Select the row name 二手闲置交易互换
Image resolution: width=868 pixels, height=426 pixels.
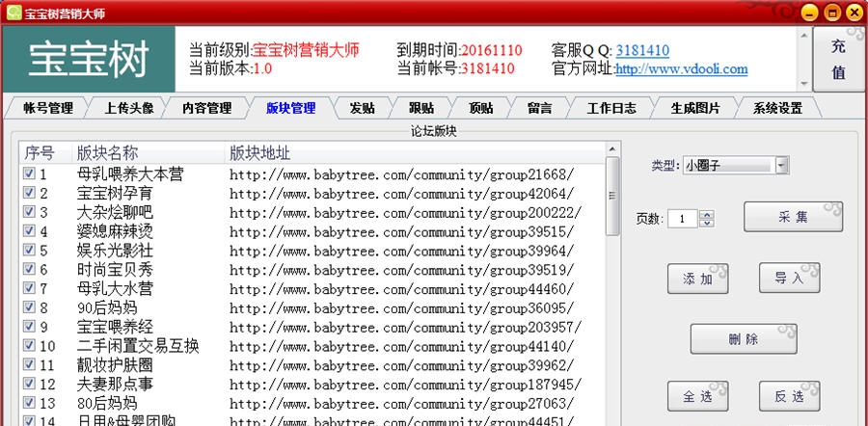138,346
